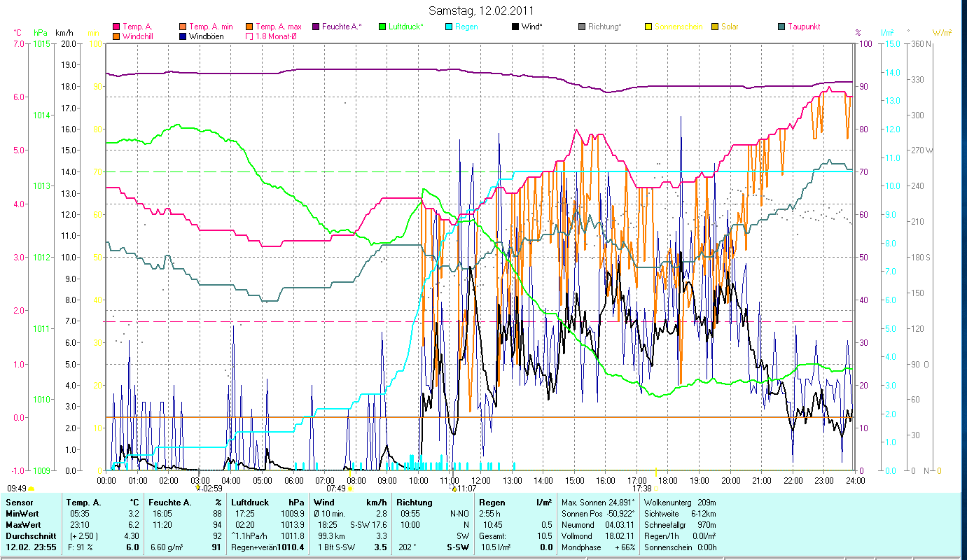Screen dimensions: 967x560
Task: Click the gray Richtung* legend square
Action: (582, 27)
